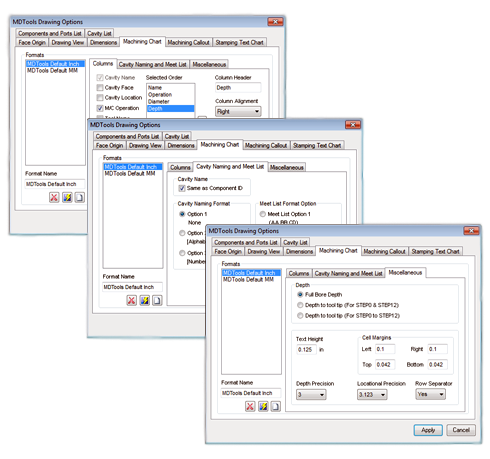
Task: Select Depth to tool tip STEP0 to STEP12 radio
Action: point(300,315)
